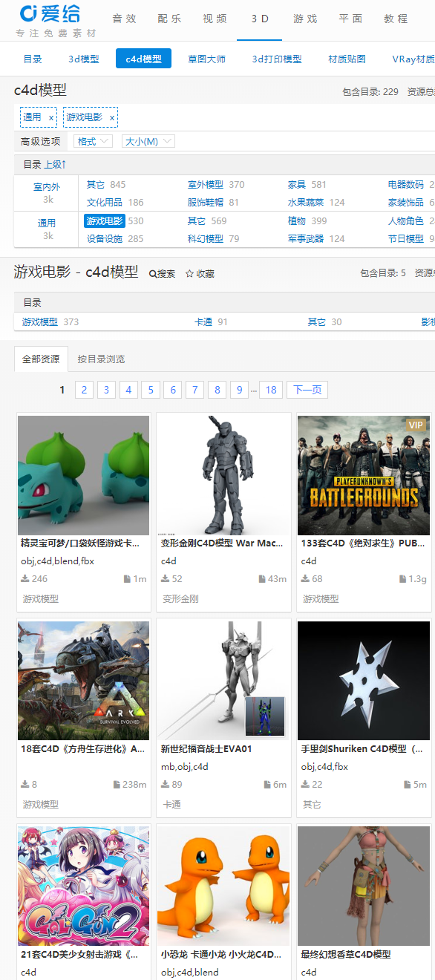Image resolution: width=435 pixels, height=980 pixels.
Task: Open the Charmander 小火龙 model thumbnail
Action: (223, 886)
